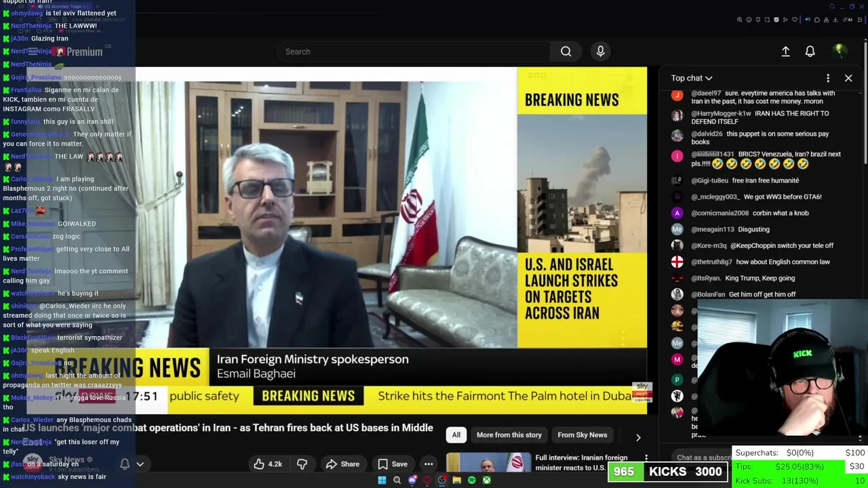Dislike the video

click(302, 464)
